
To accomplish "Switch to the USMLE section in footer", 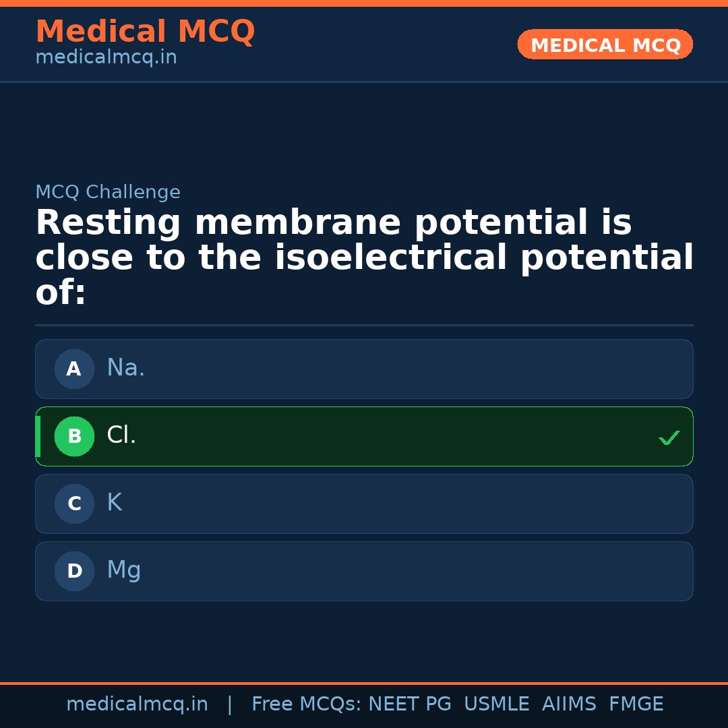I will (497, 703).
